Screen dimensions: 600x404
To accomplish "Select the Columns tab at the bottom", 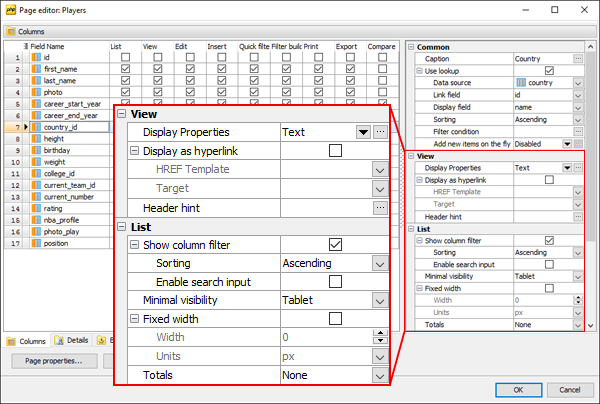I will (27, 341).
